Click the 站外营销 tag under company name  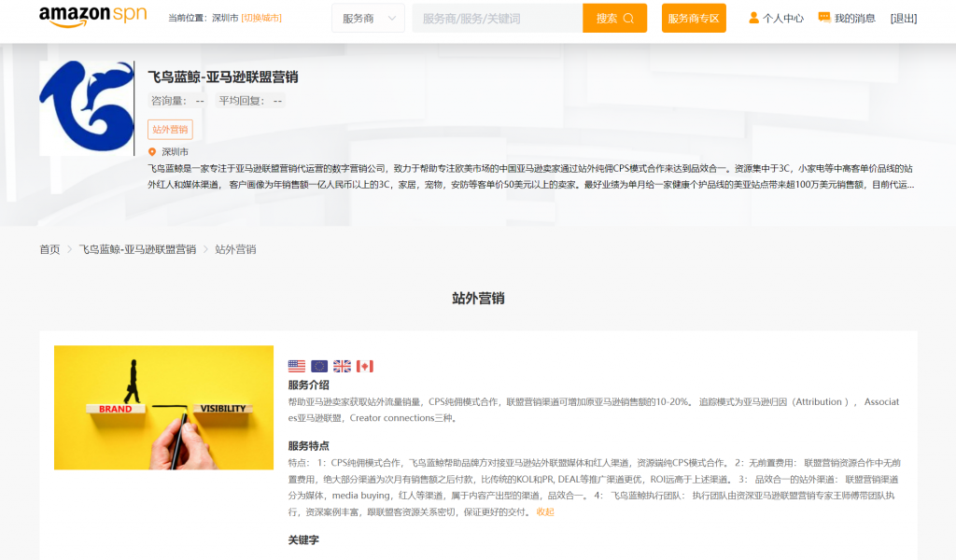tap(170, 129)
